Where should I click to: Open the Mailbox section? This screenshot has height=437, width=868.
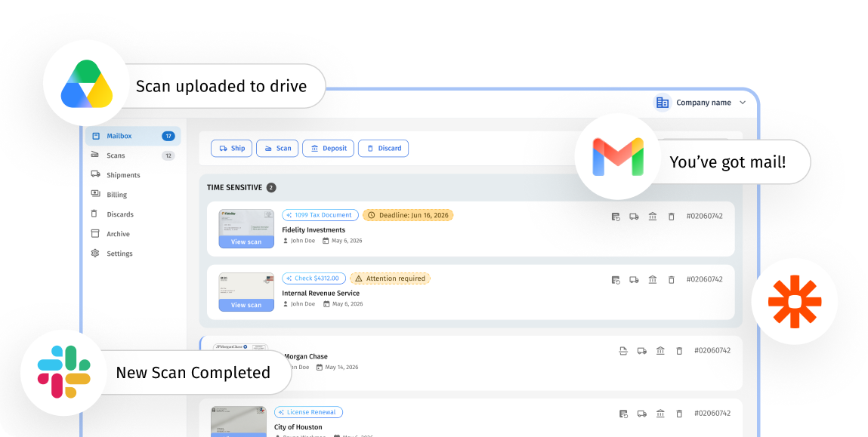[x=133, y=136]
